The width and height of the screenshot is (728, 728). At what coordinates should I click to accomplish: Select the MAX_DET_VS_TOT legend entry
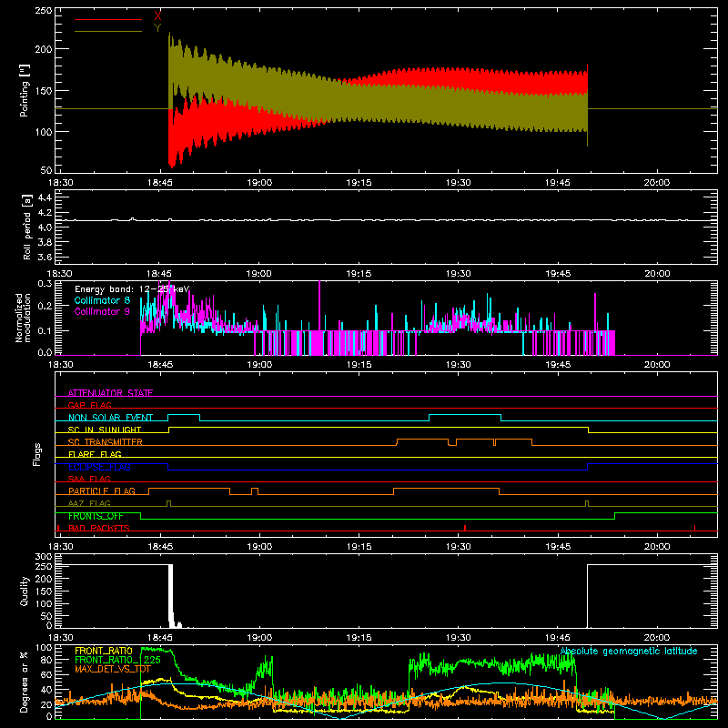coord(113,669)
